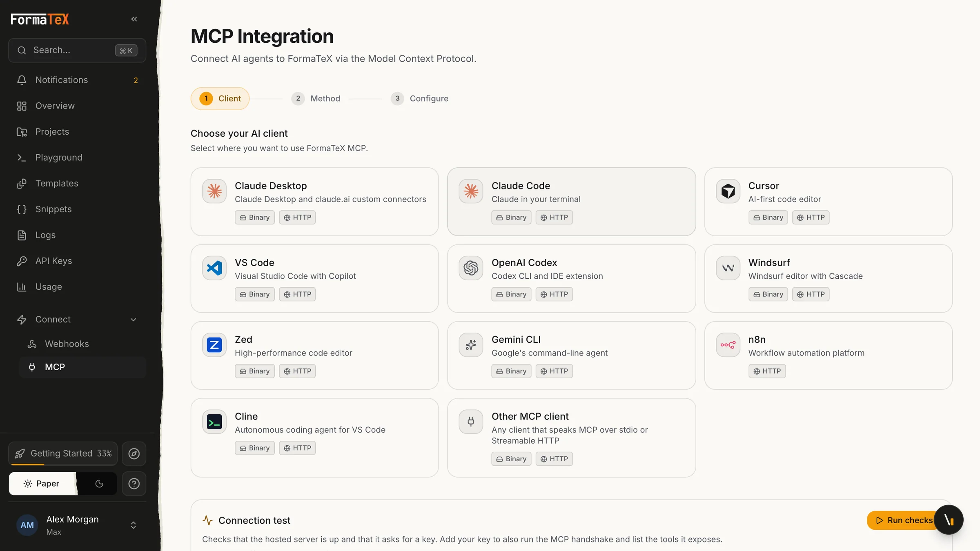This screenshot has width=980, height=551.
Task: Open the Playground page
Action: tap(77, 158)
